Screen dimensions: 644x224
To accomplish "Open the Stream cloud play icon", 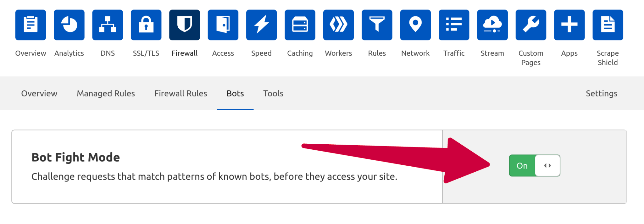I will tap(492, 25).
